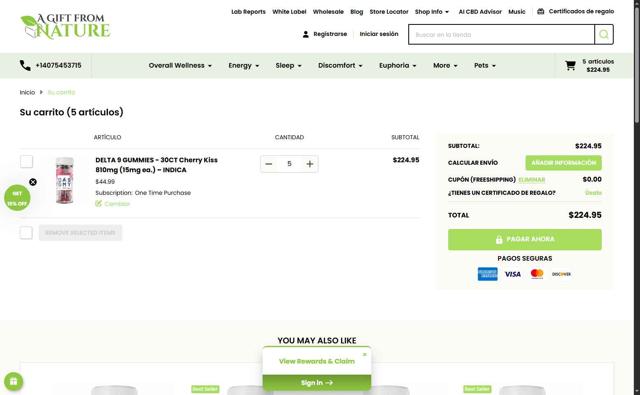Toggle the select-all checkbox near Remove Selected

coord(26,233)
